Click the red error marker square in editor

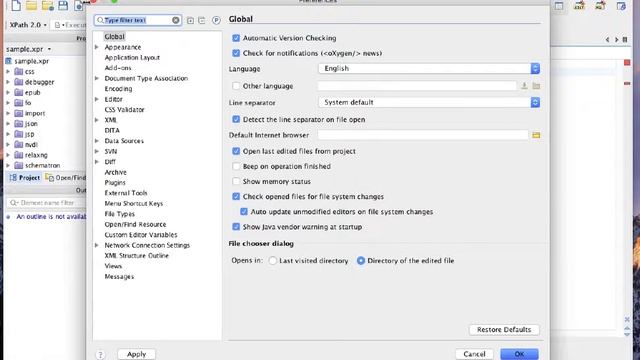click(627, 62)
